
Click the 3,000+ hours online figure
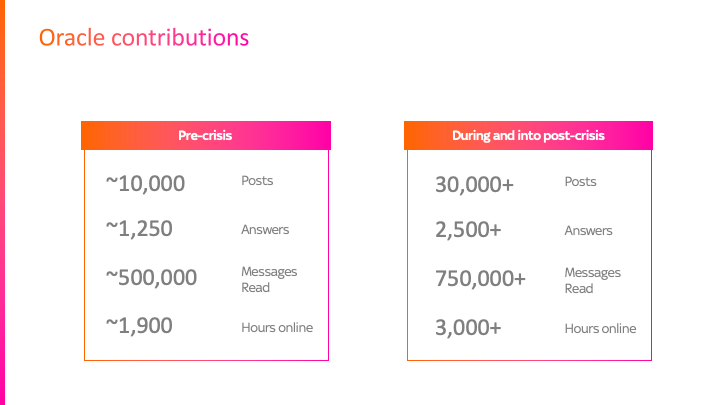coord(468,327)
